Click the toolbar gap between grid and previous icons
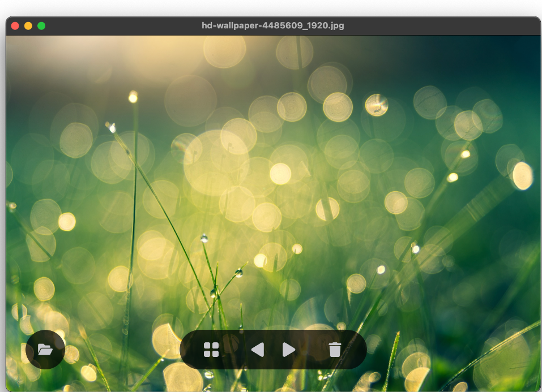 pos(234,350)
